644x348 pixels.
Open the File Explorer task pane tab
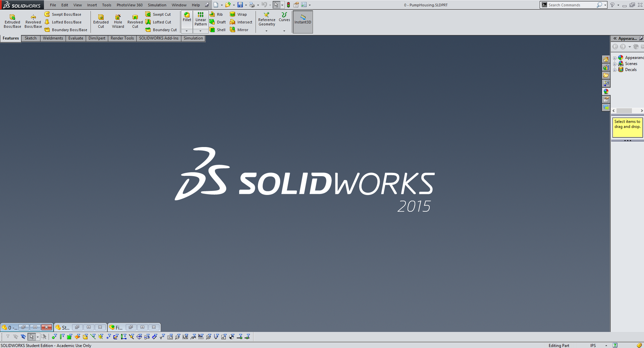pyautogui.click(x=606, y=75)
